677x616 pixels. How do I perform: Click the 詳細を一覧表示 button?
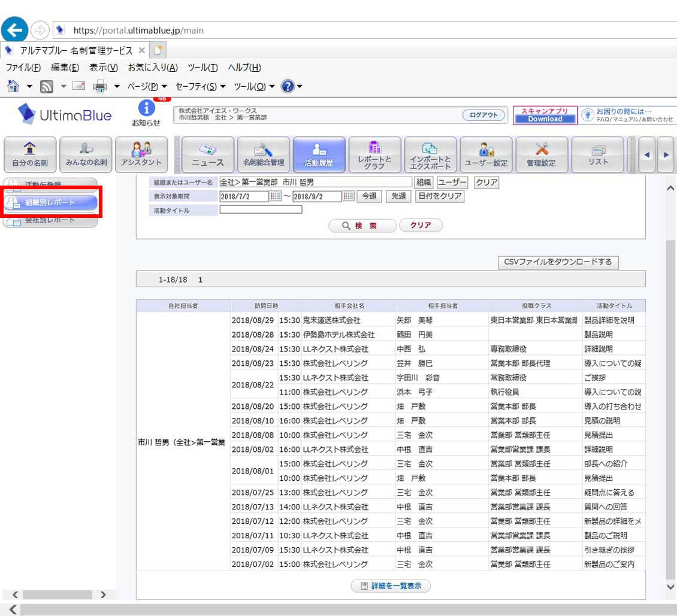(391, 586)
